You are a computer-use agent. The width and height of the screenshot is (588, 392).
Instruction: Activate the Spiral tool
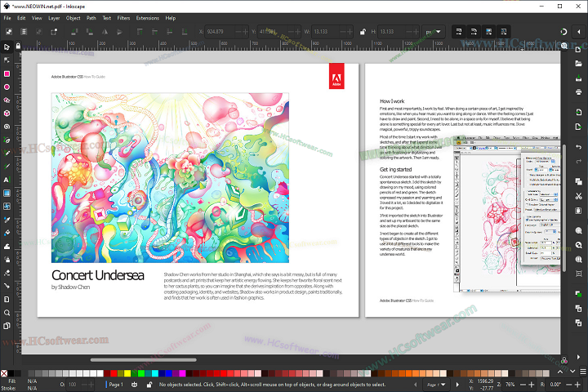click(7, 127)
